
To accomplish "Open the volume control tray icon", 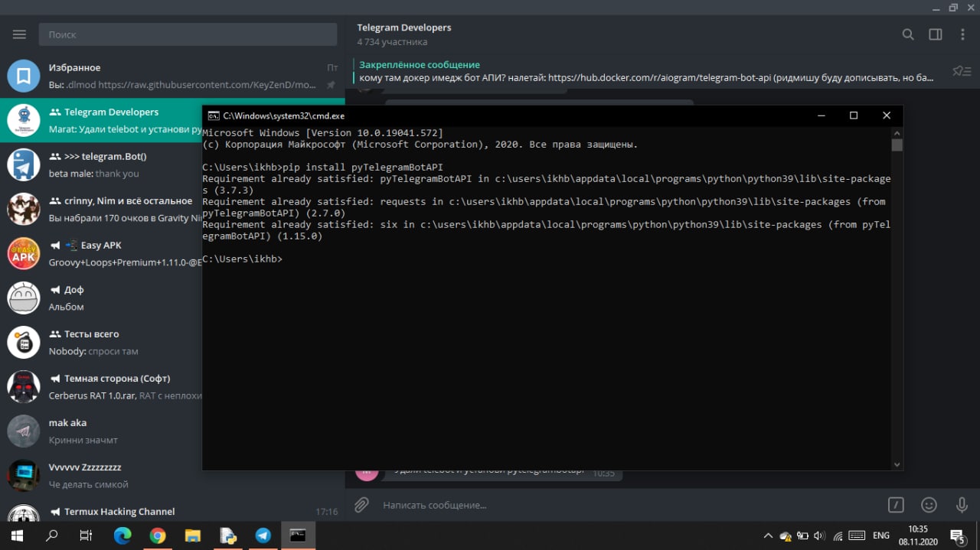I will click(820, 535).
